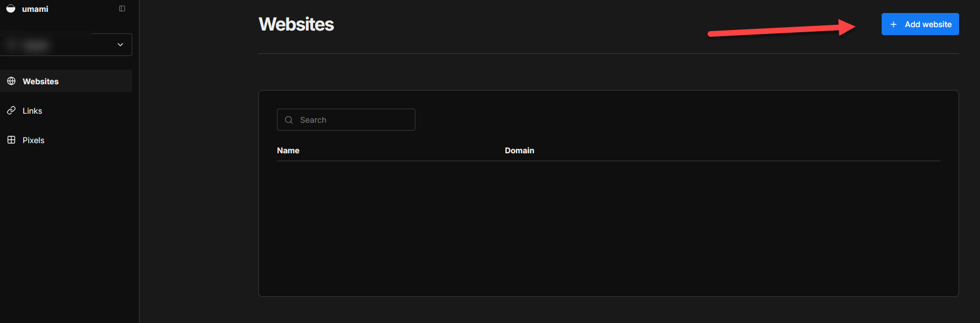Image resolution: width=980 pixels, height=323 pixels.
Task: Open the Links section
Action: pyautogui.click(x=32, y=111)
